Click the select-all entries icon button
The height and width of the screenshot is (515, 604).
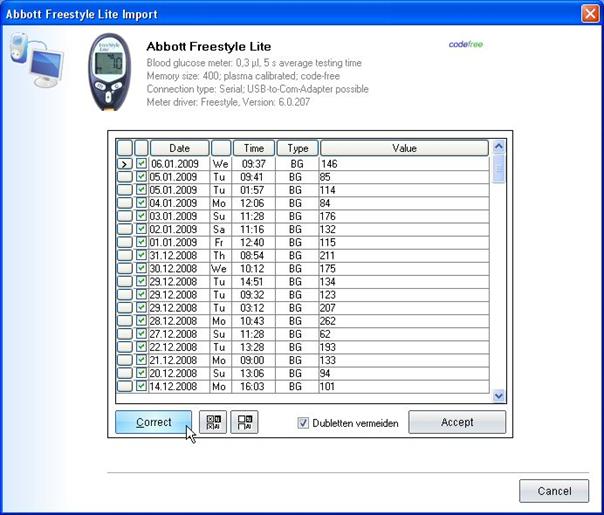point(212,423)
